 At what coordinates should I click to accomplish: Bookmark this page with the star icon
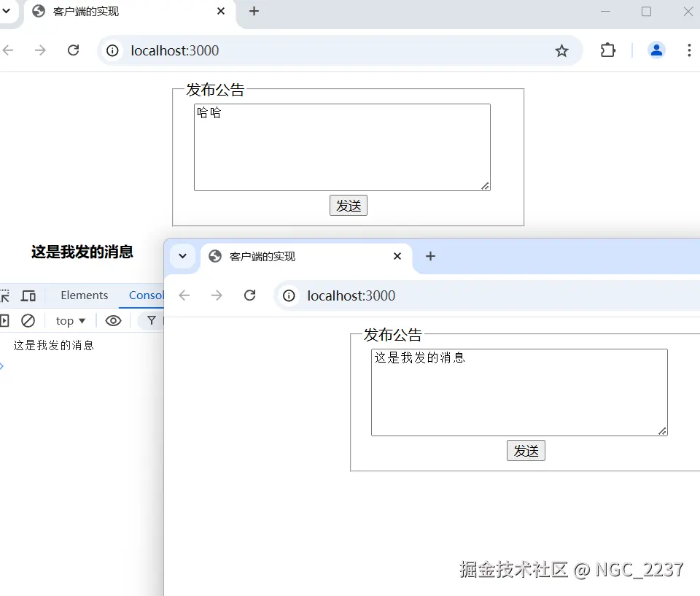pos(561,50)
